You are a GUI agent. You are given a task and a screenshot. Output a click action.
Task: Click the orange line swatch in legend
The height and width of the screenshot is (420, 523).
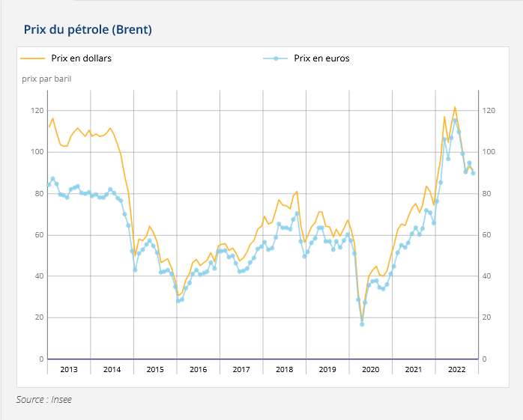pos(33,58)
